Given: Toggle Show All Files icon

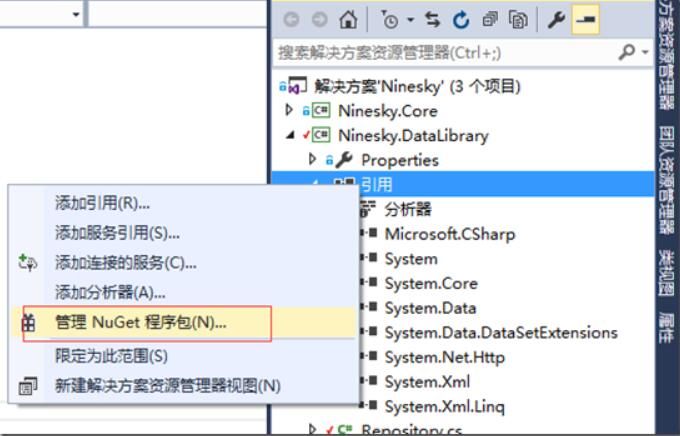Looking at the screenshot, I should pos(518,20).
